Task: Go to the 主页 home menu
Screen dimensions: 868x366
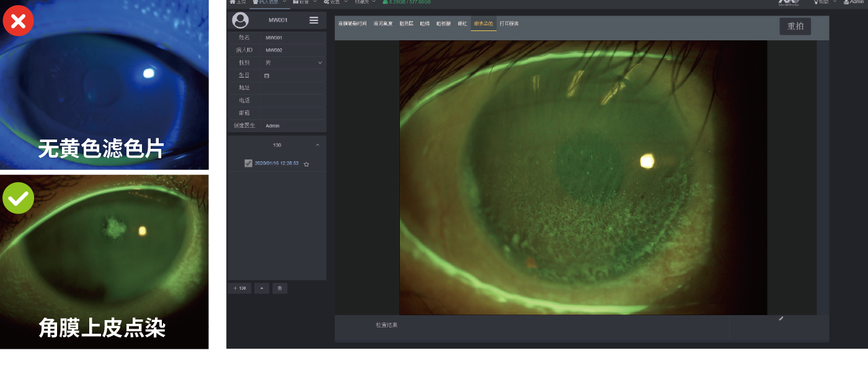Action: click(238, 2)
